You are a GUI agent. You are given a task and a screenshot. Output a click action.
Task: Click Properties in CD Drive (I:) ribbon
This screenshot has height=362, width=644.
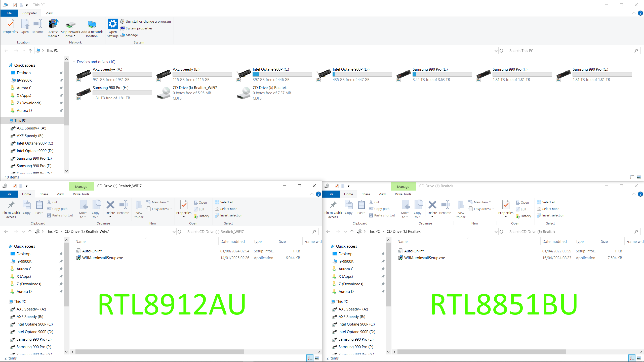[184, 209]
